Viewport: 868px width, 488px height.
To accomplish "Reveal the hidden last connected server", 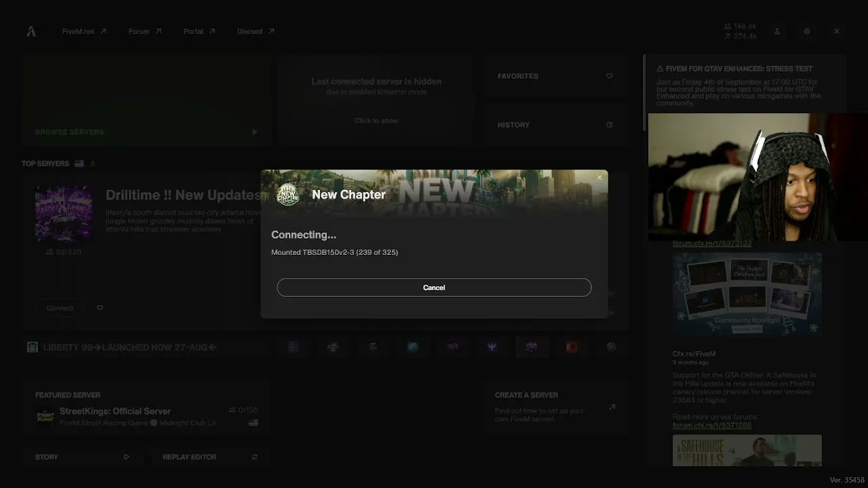I will (376, 121).
